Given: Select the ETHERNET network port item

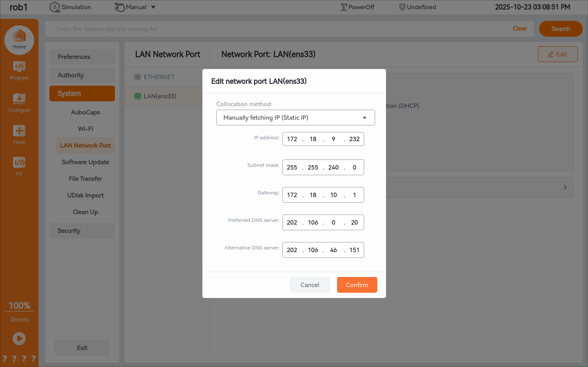Looking at the screenshot, I should click(159, 77).
